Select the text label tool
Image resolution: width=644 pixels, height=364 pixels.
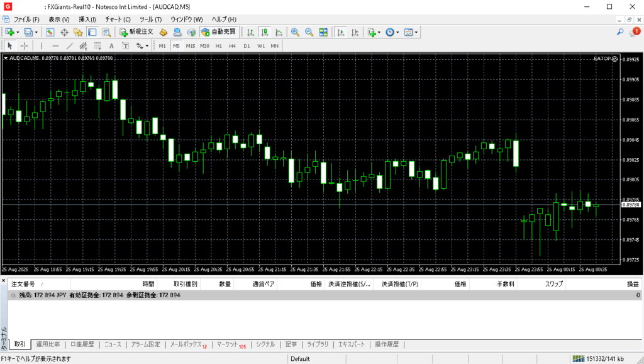tap(111, 46)
